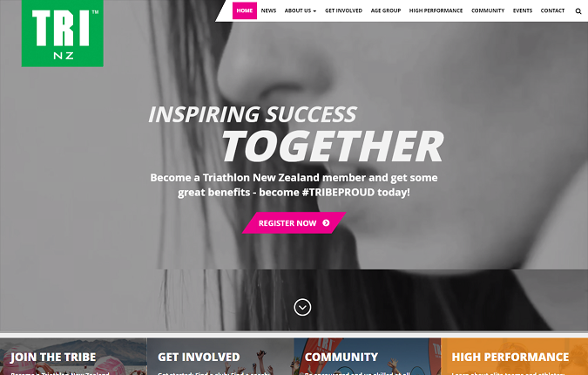Open the Events menu item
Viewport: 588px width, 375px height.
tap(523, 10)
